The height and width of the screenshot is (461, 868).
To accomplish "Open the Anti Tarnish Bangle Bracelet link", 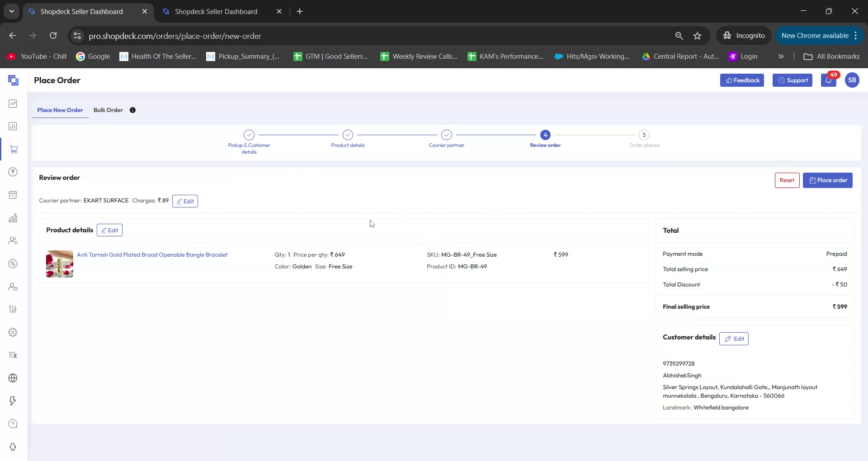I will coord(152,254).
